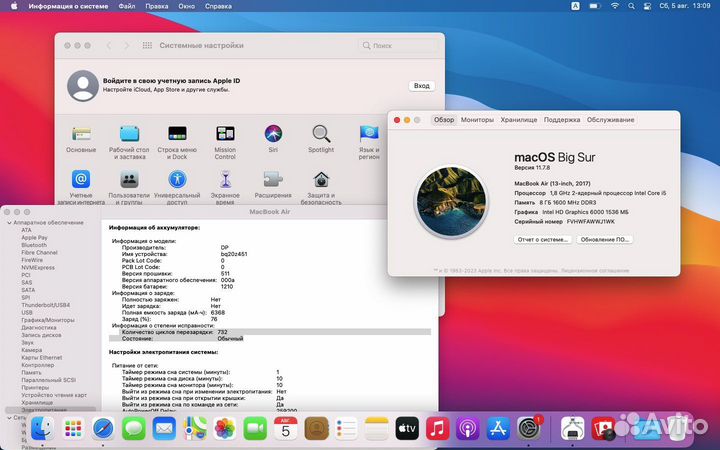Select Thunderbolt/USB4 in sidebar
This screenshot has height=450, width=720.
click(45, 305)
